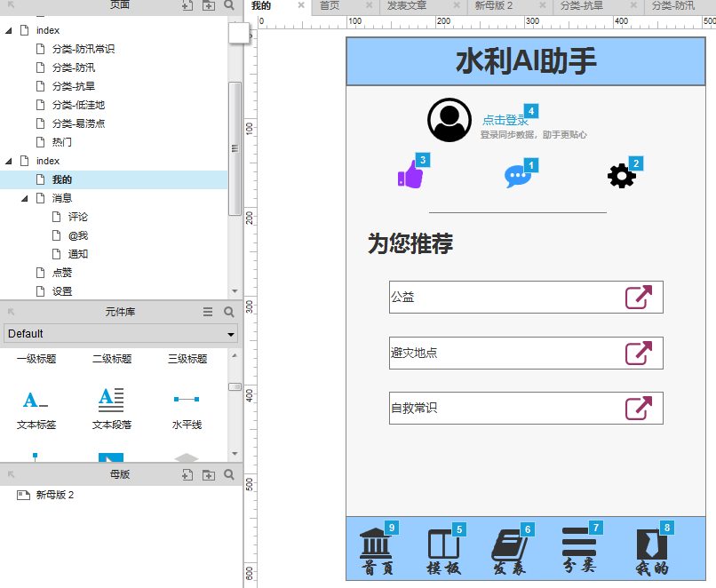Collapse the 消息 page tree node
This screenshot has width=716, height=588.
click(25, 199)
